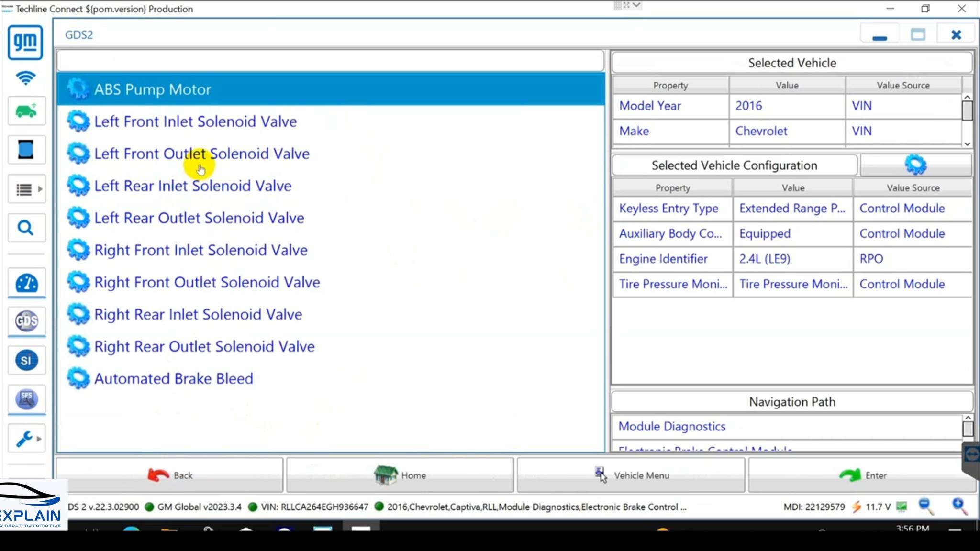Select Right Front Outlet Solenoid Valve

click(331, 282)
